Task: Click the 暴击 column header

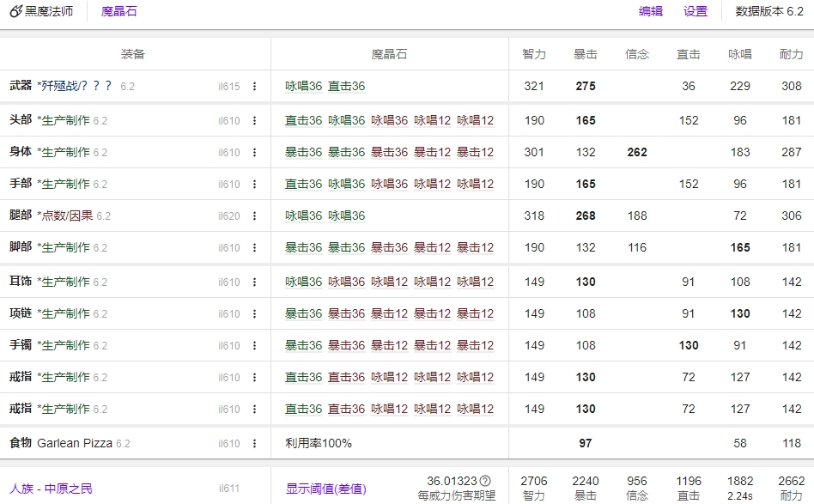Action: (586, 54)
